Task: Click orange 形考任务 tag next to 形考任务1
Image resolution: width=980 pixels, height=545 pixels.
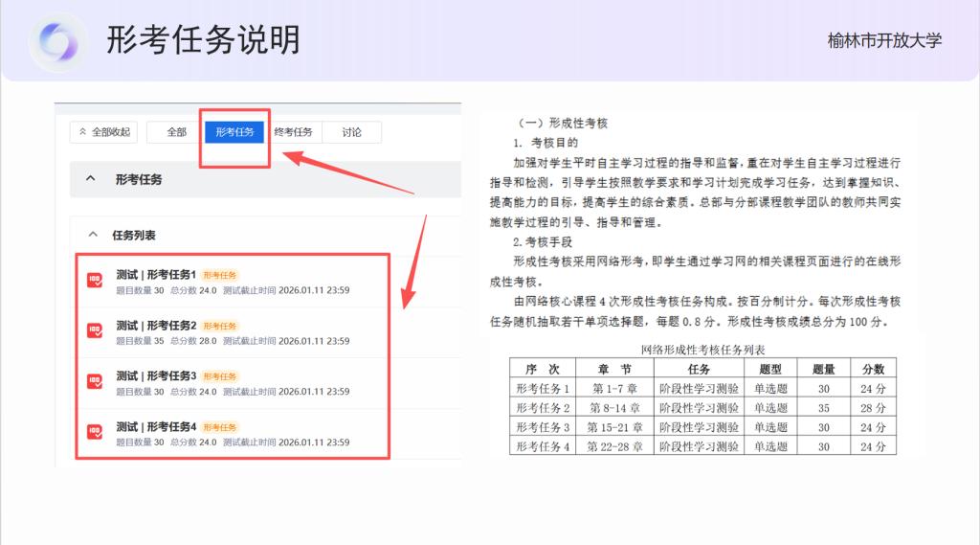Action: (x=220, y=276)
